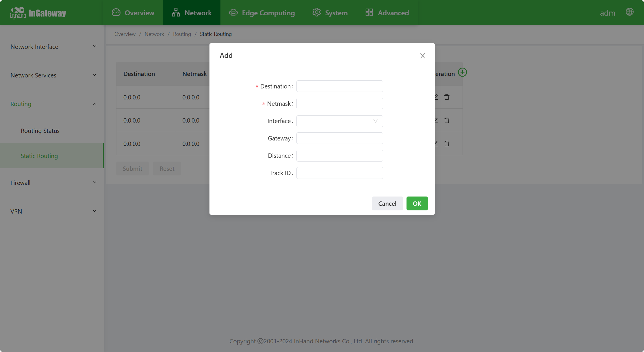Select Routing Status in sidebar

(x=40, y=131)
